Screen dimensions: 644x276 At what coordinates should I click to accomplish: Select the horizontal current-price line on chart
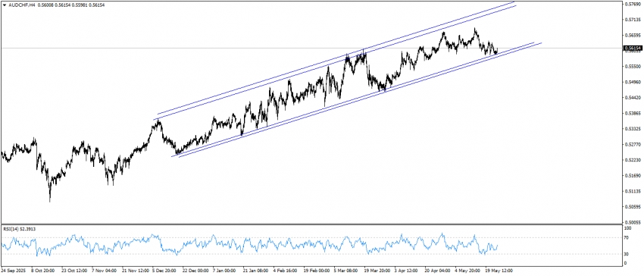coord(311,48)
